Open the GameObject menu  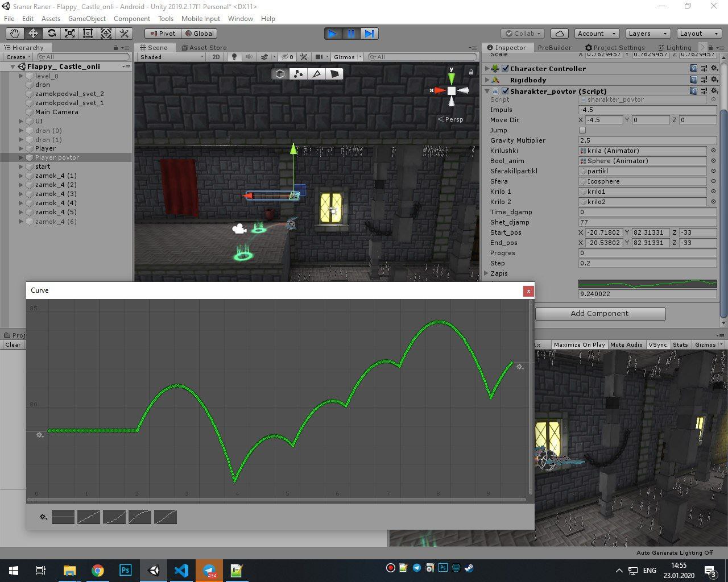tap(87, 18)
